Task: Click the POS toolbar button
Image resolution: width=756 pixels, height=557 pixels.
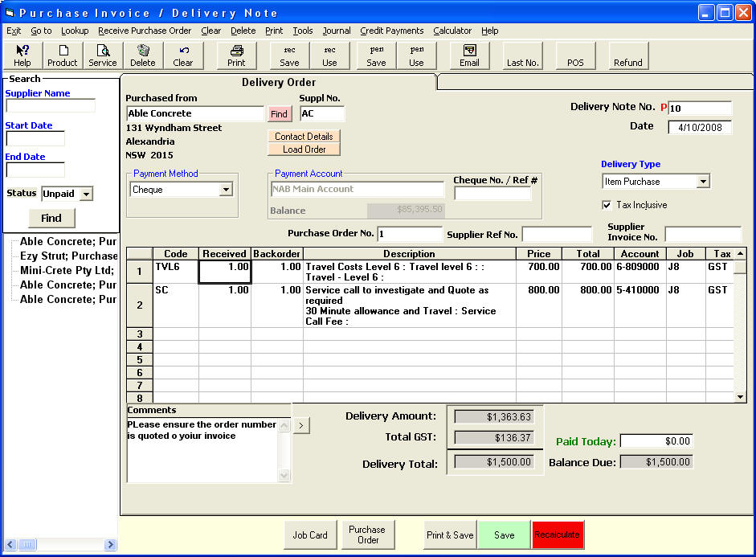Action: [x=576, y=56]
